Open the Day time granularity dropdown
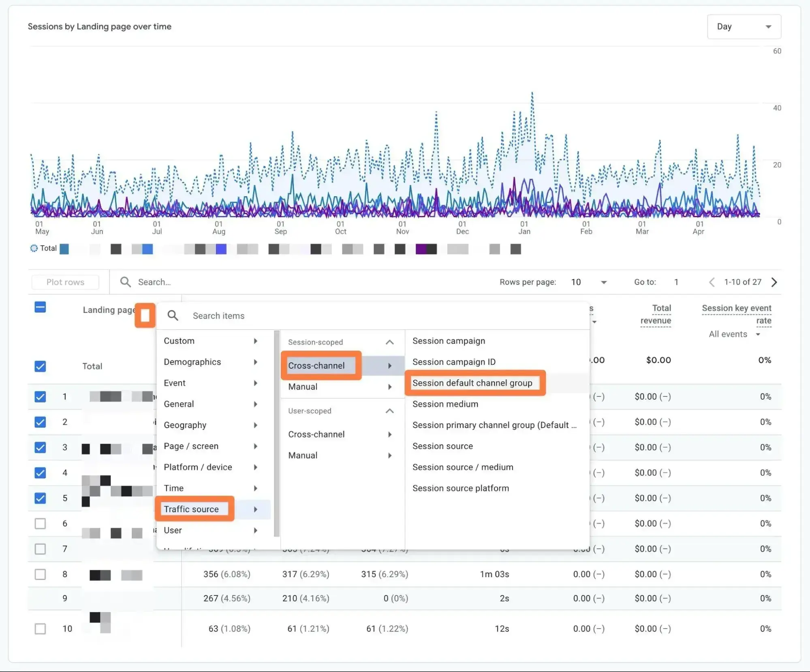 tap(744, 26)
